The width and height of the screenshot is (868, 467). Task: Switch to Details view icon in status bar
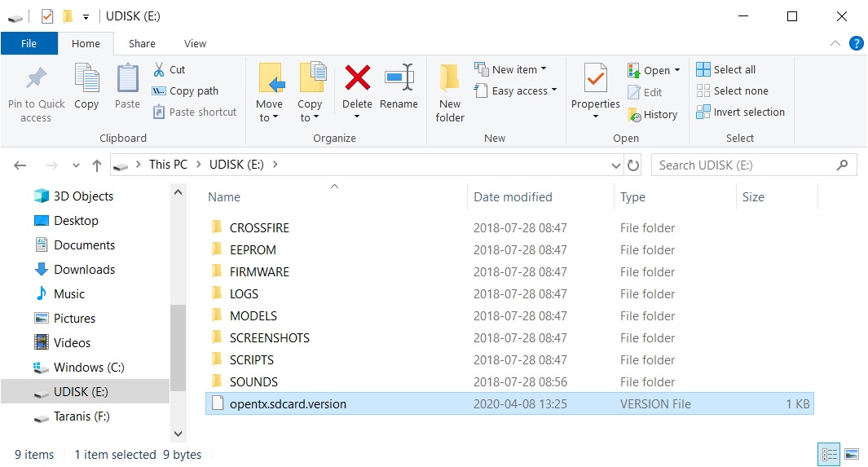829,455
